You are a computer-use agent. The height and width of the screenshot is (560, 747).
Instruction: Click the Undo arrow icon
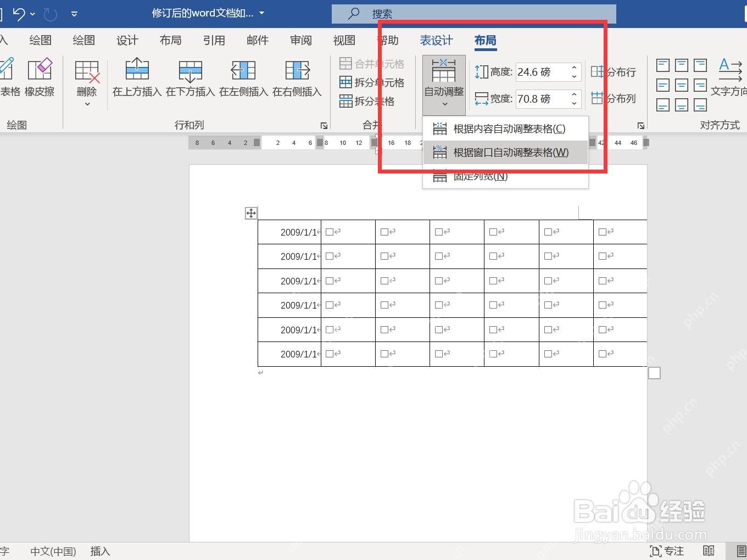pyautogui.click(x=19, y=14)
